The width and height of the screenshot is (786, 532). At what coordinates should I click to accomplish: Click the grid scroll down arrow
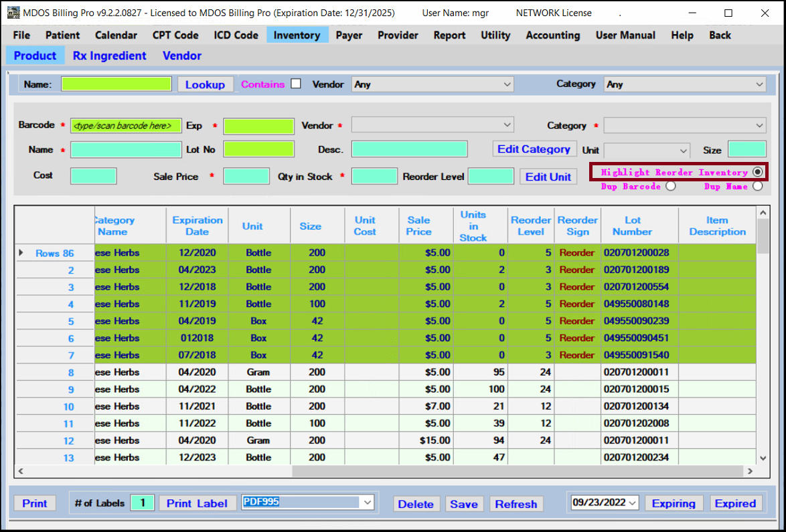[763, 458]
